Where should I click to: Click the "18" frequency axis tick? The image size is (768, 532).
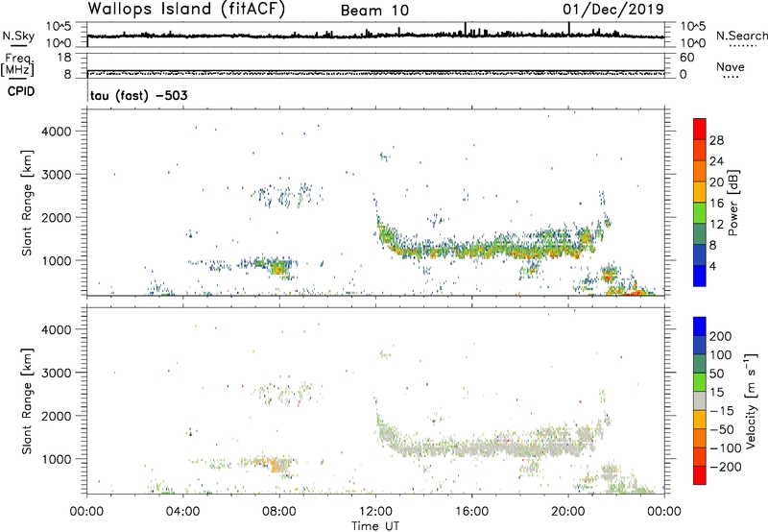(64, 58)
